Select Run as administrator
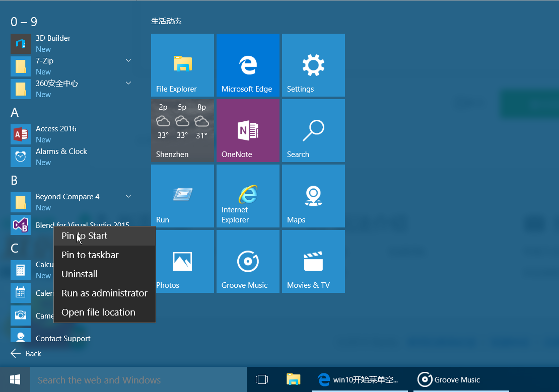Screen dimensions: 559x392 point(104,293)
